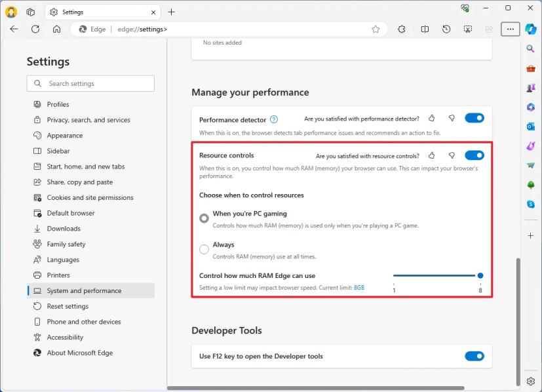
Task: Disable the Resource controls switch
Action: click(x=474, y=155)
